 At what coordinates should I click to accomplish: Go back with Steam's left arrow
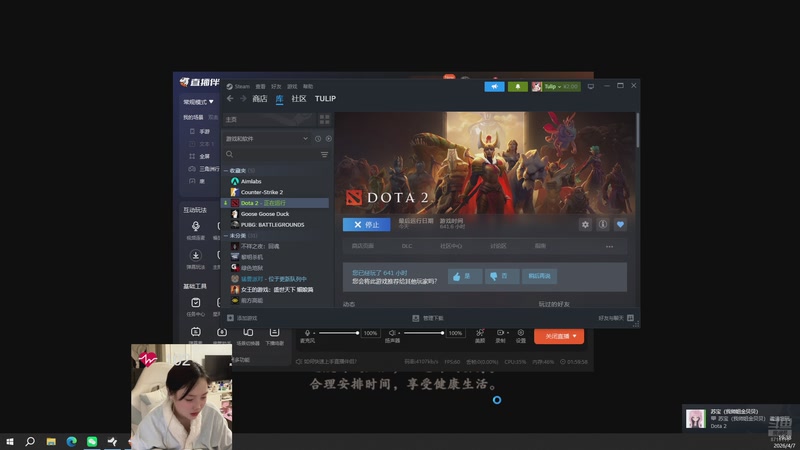[x=230, y=98]
